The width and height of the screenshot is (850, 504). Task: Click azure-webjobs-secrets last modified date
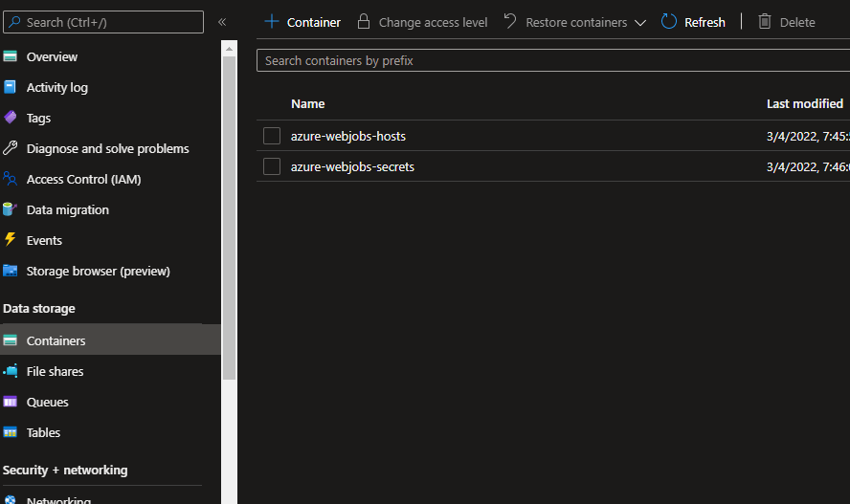pos(808,167)
